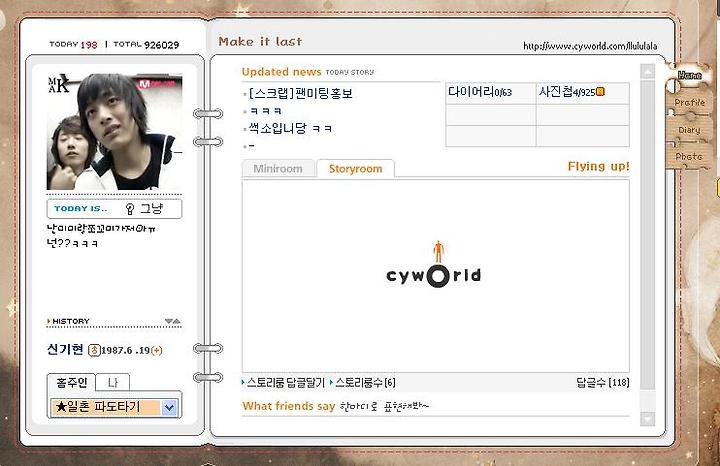Click the Flying up! link

coord(598,166)
